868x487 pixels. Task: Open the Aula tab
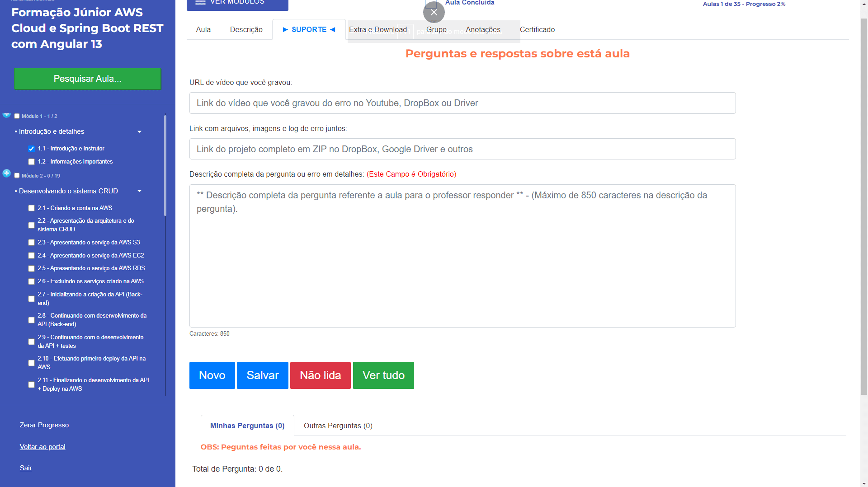pyautogui.click(x=203, y=29)
